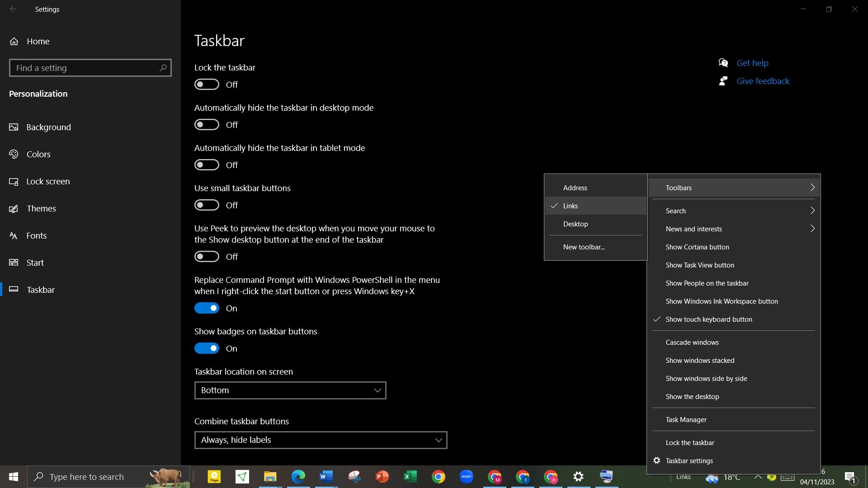868x488 pixels.
Task: Select Desktop in the Toolbars submenu
Action: [x=575, y=224]
